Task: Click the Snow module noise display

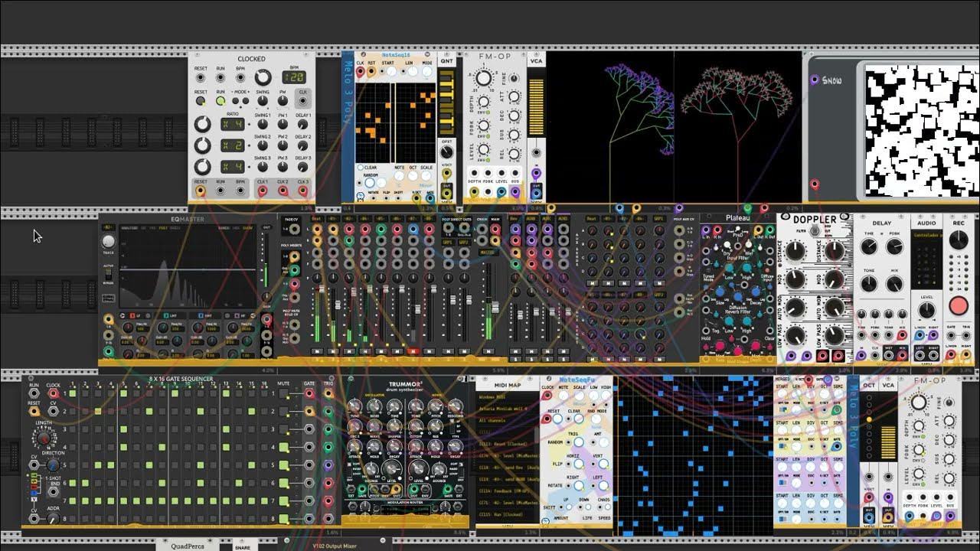Action: [x=921, y=129]
